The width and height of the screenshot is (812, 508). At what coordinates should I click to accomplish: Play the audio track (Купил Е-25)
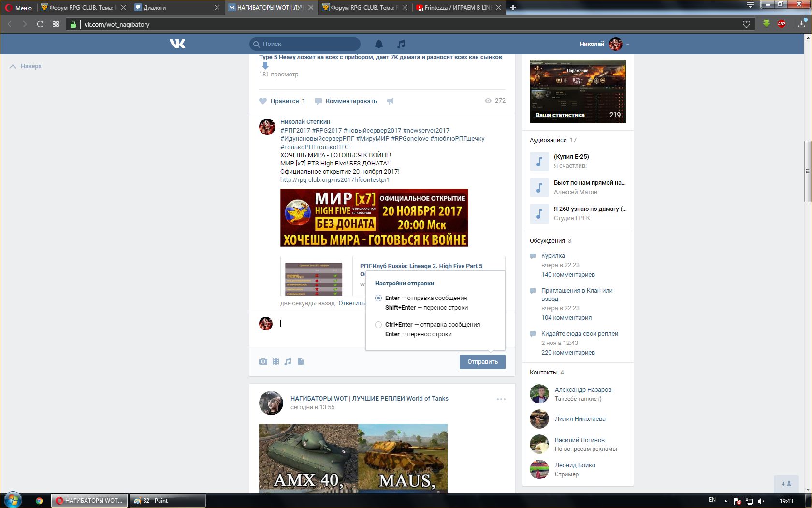pos(539,162)
